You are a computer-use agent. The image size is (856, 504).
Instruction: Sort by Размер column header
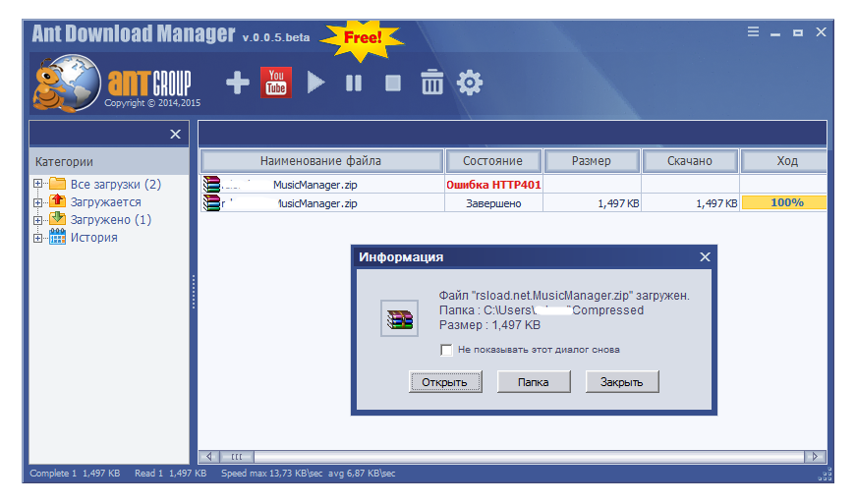592,161
